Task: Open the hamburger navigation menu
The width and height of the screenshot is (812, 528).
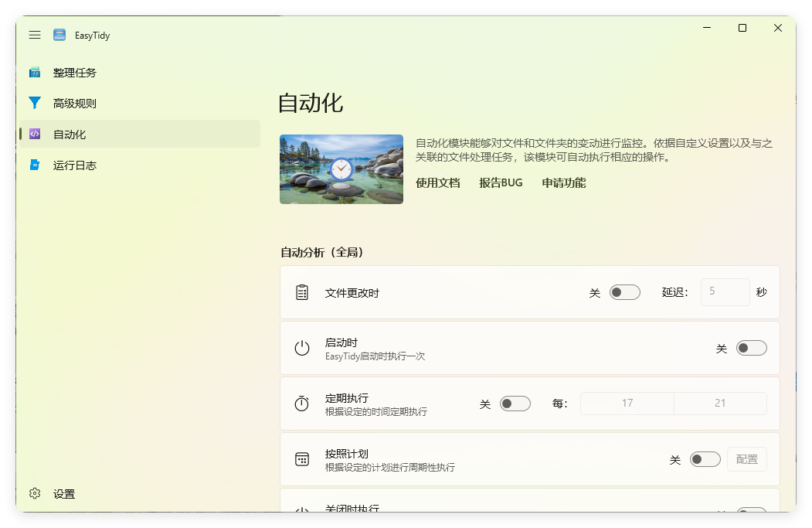Action: coord(34,34)
